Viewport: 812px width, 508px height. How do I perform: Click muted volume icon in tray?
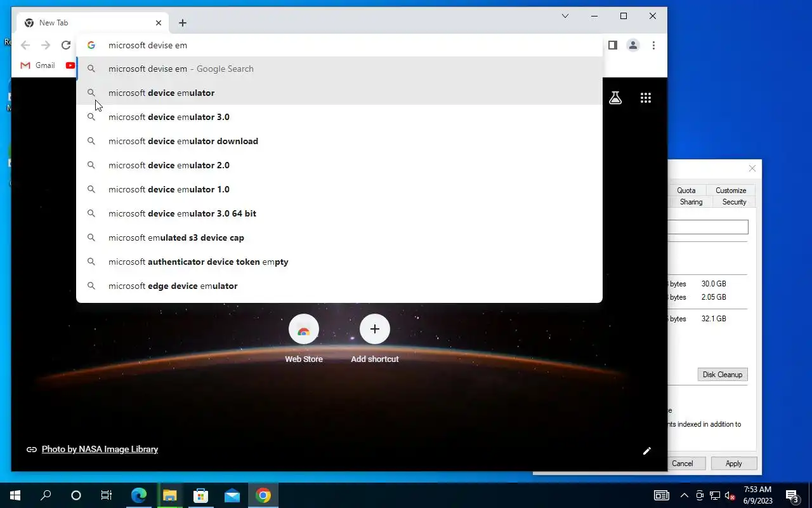coord(730,495)
